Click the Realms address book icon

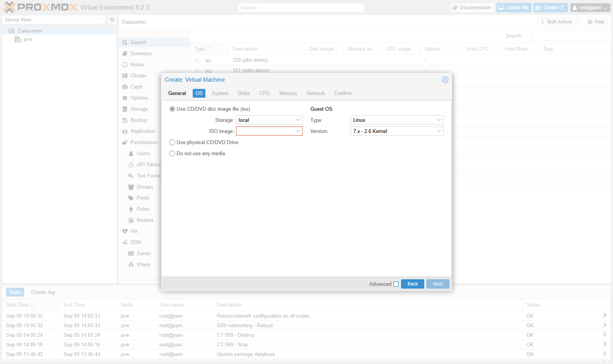pyautogui.click(x=131, y=220)
